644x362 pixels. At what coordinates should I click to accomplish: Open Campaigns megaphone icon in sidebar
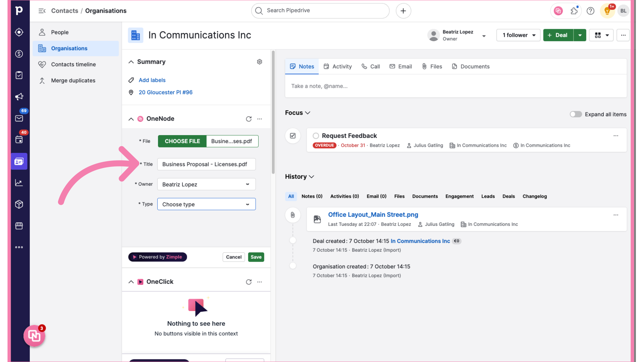[19, 97]
